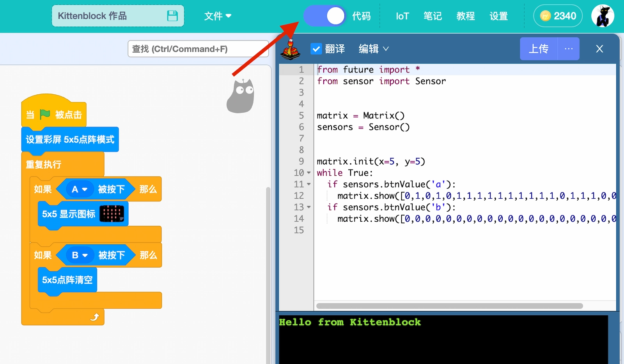Click the gold coin icon
Screen dimensions: 624x364
coord(545,16)
